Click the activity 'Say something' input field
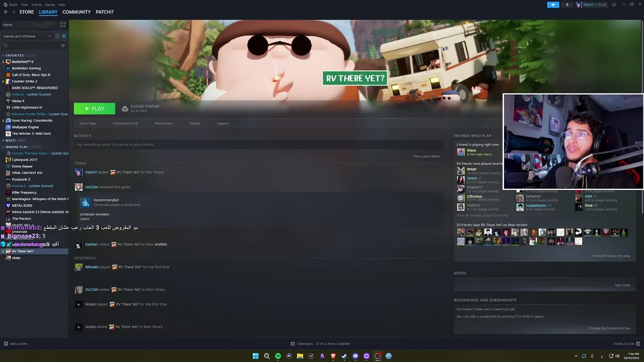 258,145
